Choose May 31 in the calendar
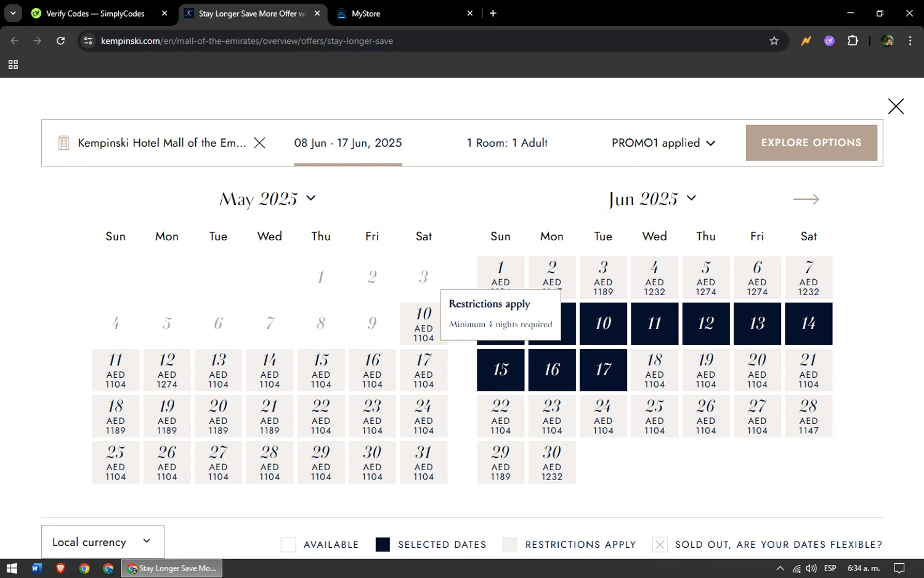Image resolution: width=924 pixels, height=578 pixels. pos(423,462)
